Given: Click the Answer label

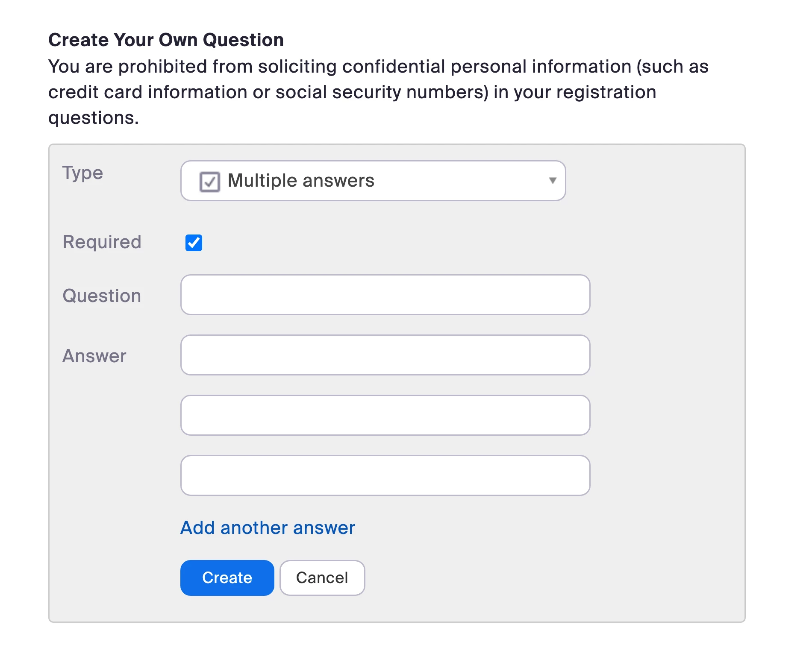Looking at the screenshot, I should click(94, 356).
